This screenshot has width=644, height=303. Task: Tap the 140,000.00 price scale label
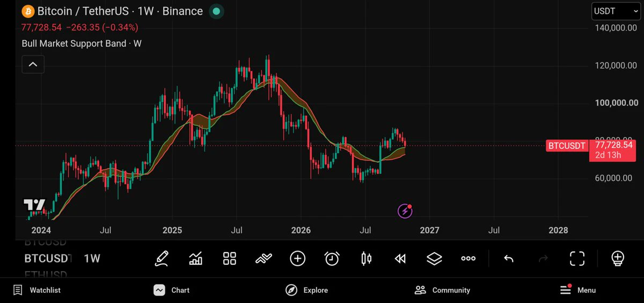617,28
